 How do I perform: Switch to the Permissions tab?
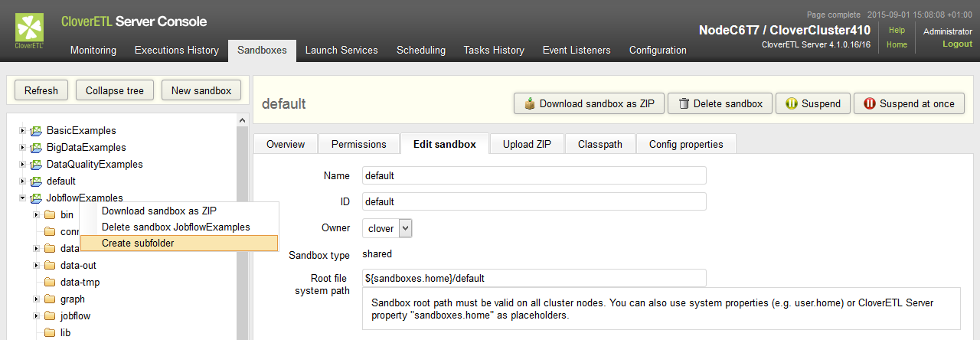click(359, 144)
